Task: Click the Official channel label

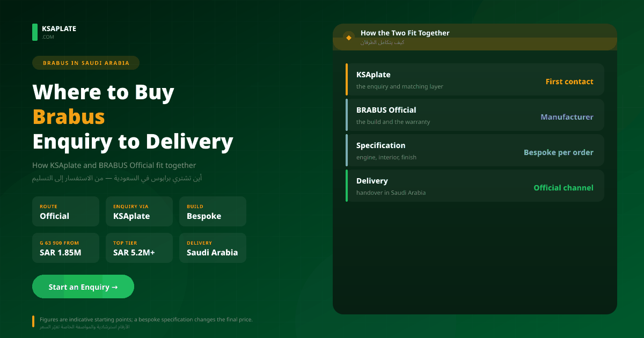Action: pos(563,188)
